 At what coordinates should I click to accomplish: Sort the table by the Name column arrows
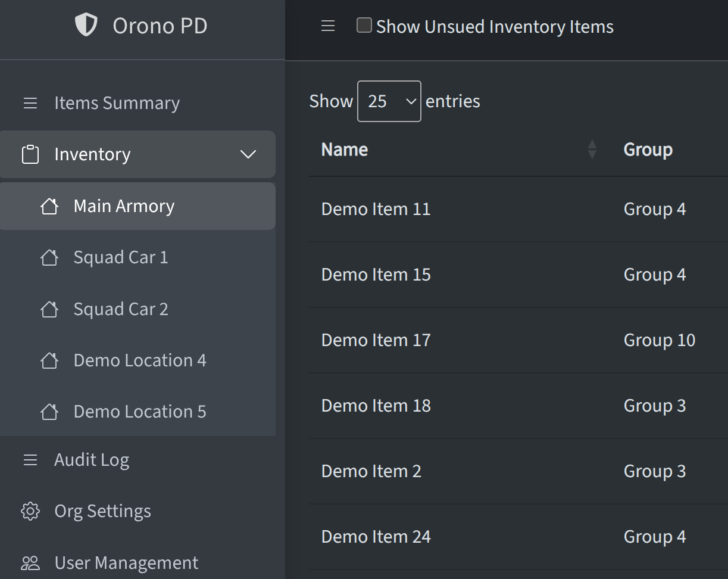tap(592, 150)
